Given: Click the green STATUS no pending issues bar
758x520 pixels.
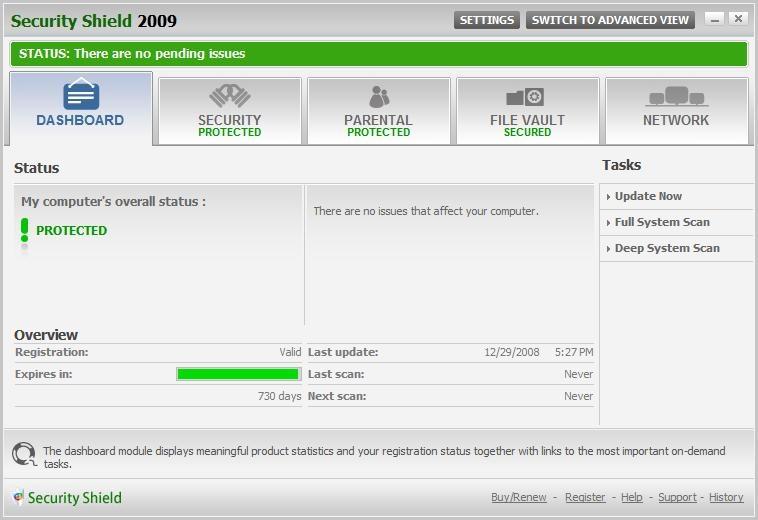Looking at the screenshot, I should pyautogui.click(x=379, y=54).
